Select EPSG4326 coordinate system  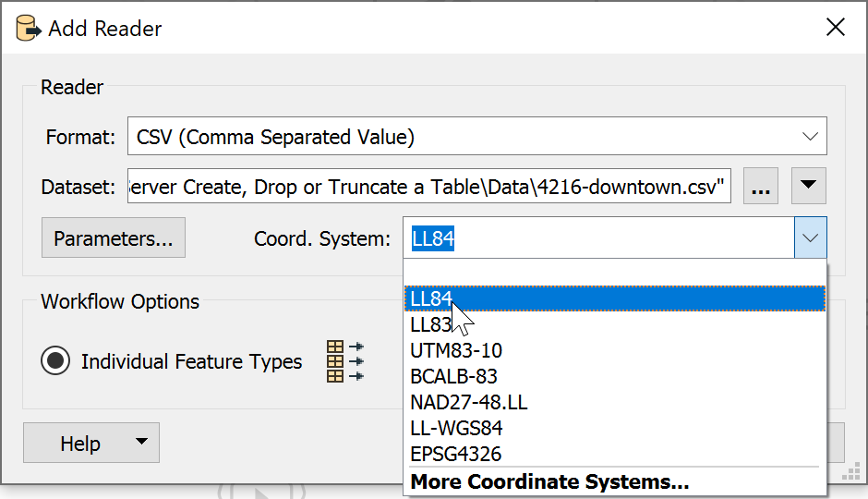click(x=615, y=454)
